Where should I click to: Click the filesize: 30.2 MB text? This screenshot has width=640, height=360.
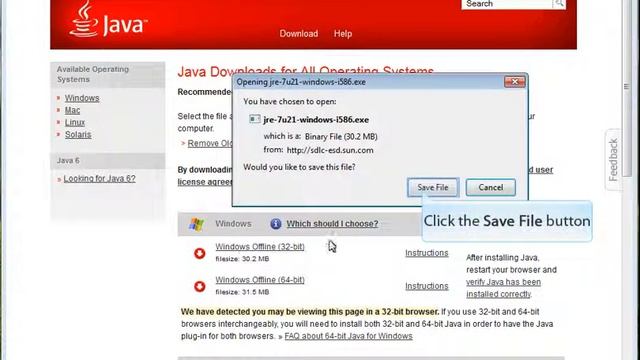(x=242, y=259)
